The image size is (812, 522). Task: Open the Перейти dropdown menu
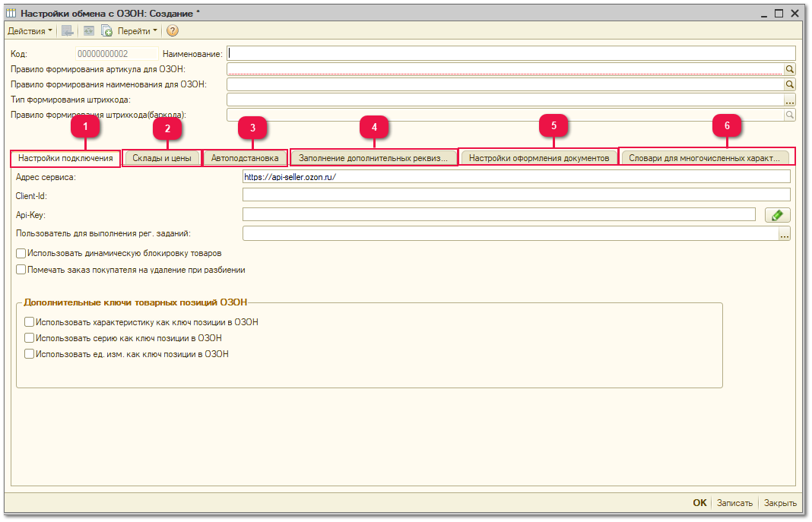(x=137, y=31)
